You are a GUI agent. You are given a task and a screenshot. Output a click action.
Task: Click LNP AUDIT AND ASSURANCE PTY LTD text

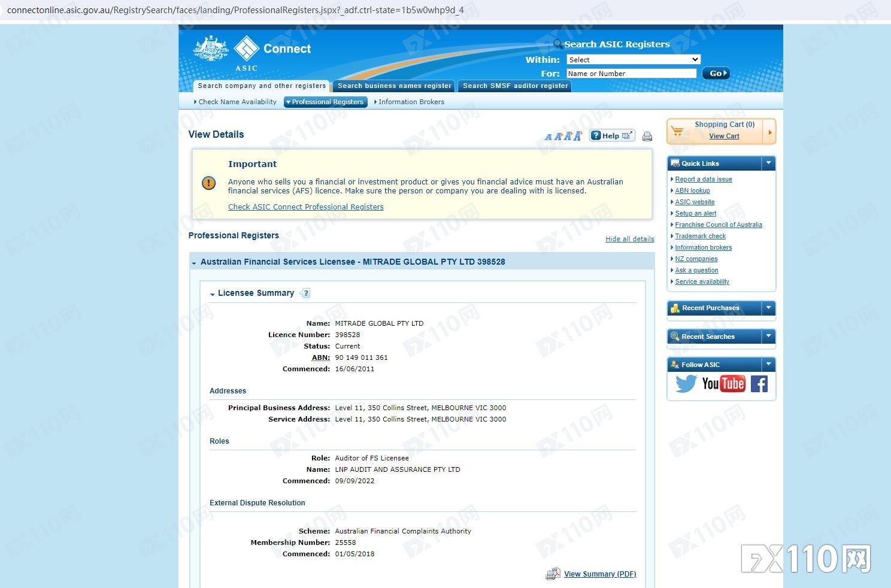[398, 469]
